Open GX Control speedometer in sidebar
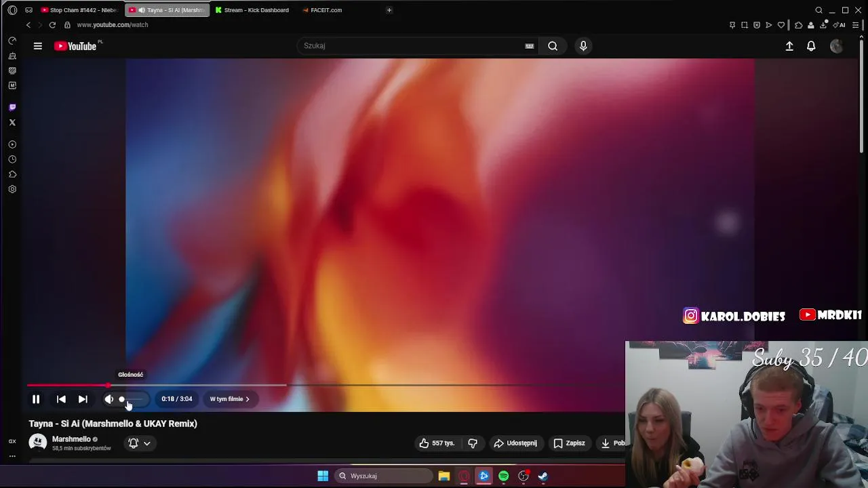 click(x=12, y=41)
